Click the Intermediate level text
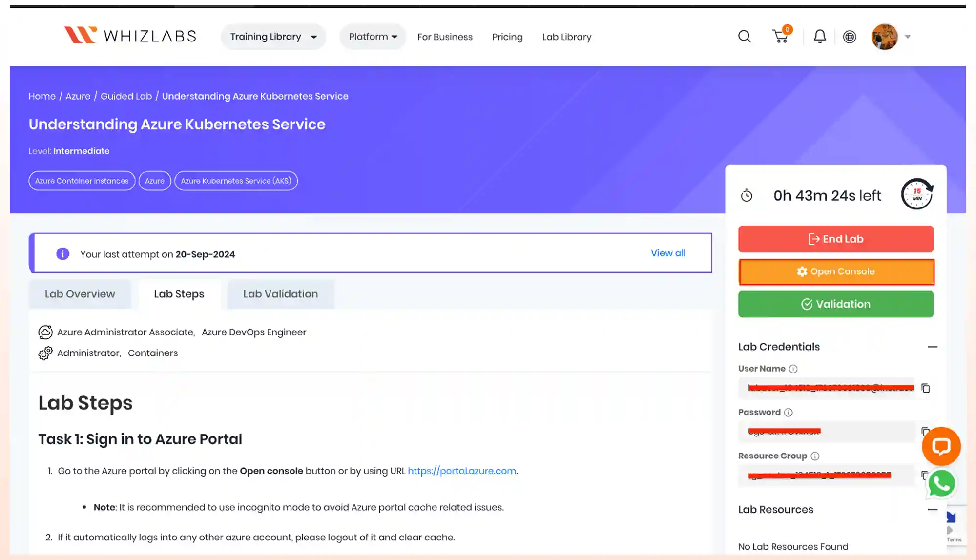The image size is (976, 560). [82, 151]
